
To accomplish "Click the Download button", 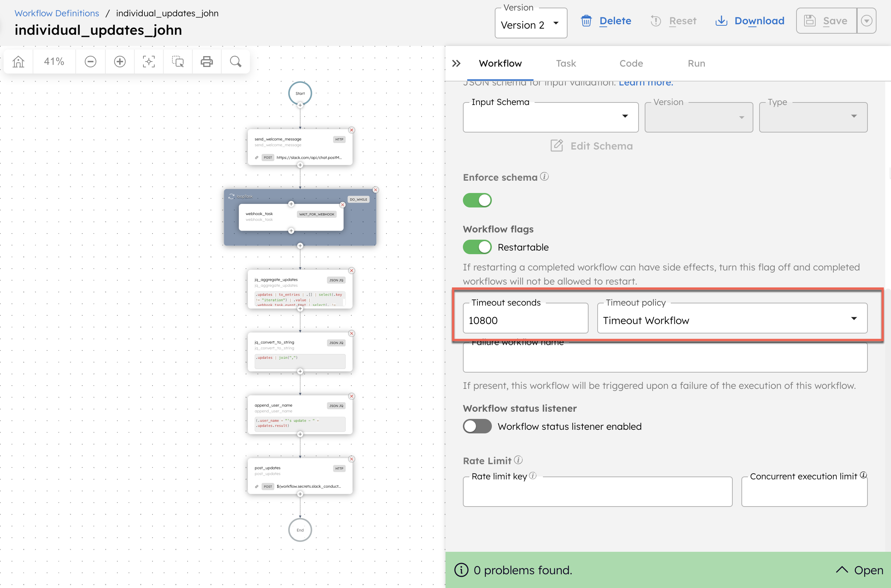I will click(x=750, y=21).
